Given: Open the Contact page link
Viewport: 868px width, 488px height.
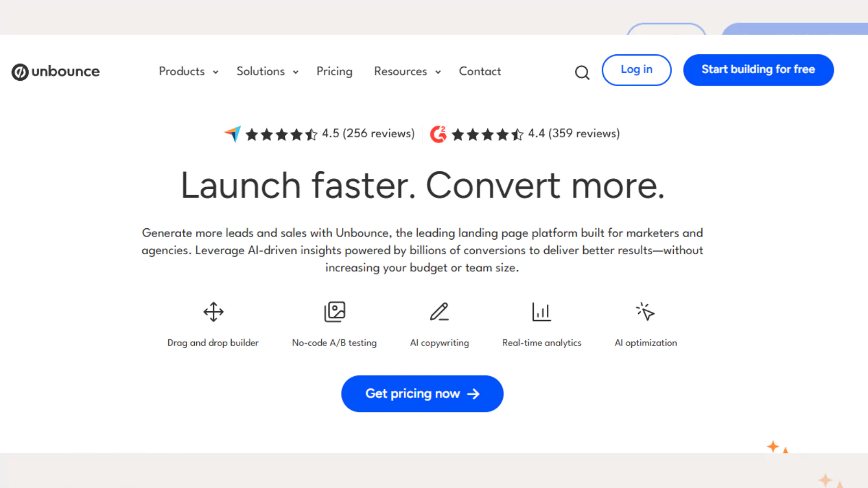Looking at the screenshot, I should pyautogui.click(x=480, y=71).
